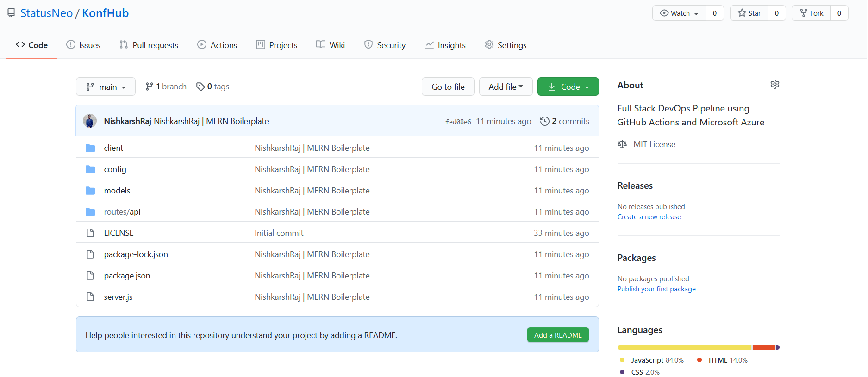
Task: Click the red HTML segment in language bar
Action: 764,347
